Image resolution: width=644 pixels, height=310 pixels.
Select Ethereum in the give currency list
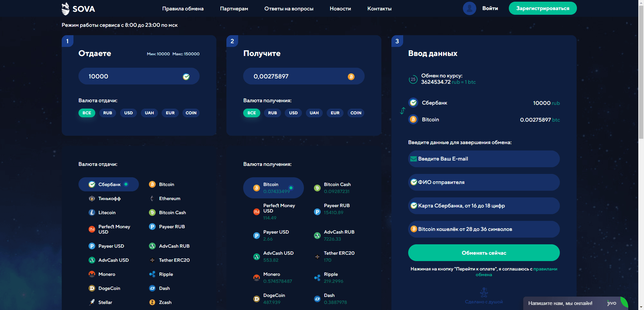[169, 198]
